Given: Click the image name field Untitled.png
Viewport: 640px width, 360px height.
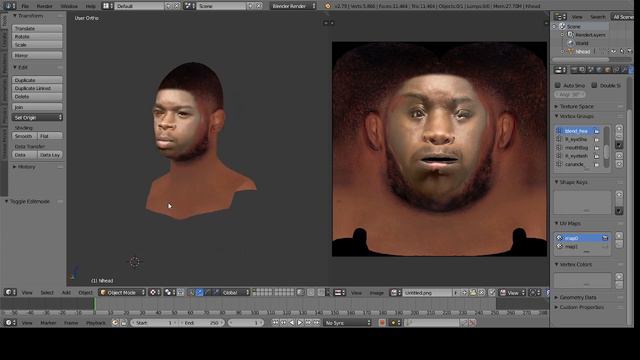Looking at the screenshot, I should (x=427, y=293).
